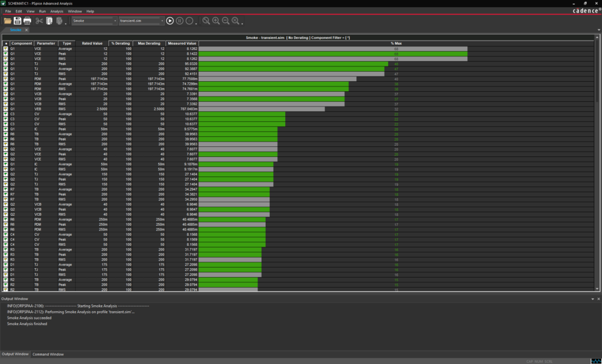Open the View menu
This screenshot has height=364, width=602.
click(31, 12)
